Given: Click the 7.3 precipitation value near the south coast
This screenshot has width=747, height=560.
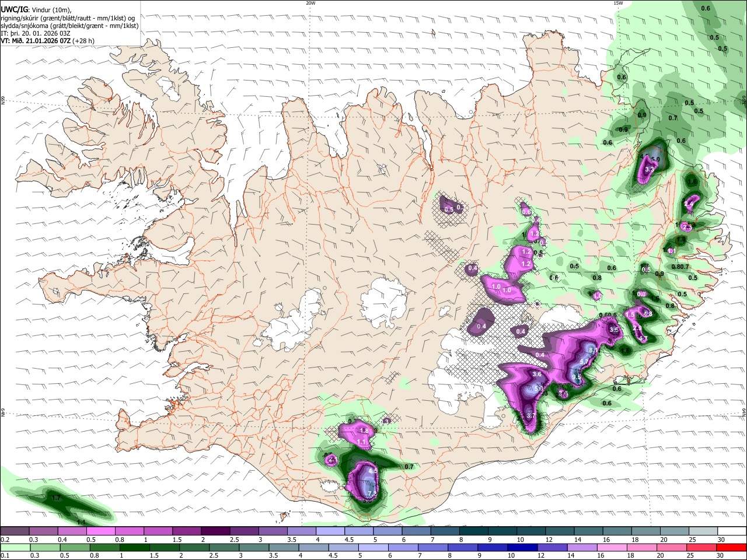Looking at the screenshot, I should (x=372, y=494).
